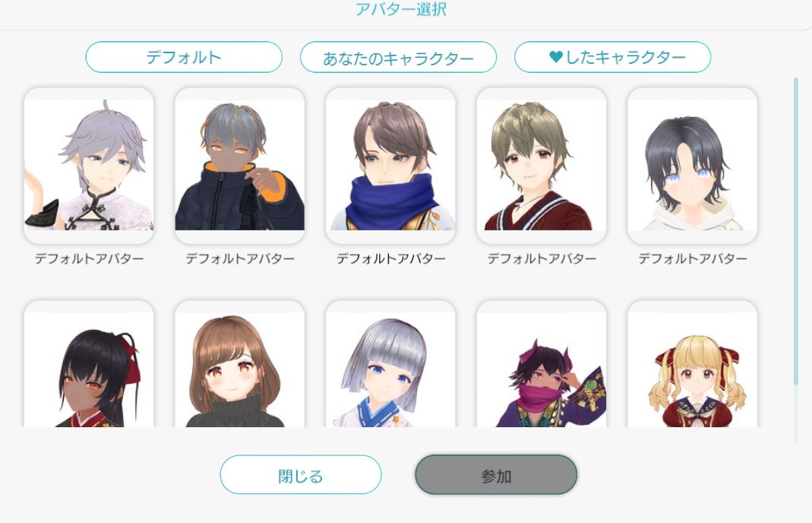Click the grayed 参加 join button
This screenshot has height=523, width=812.
coord(496,475)
